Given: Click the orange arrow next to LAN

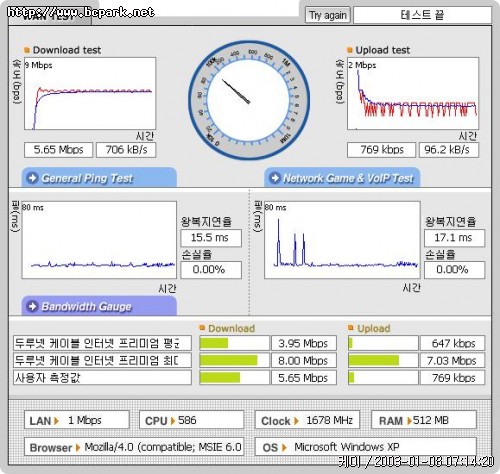Looking at the screenshot, I should pyautogui.click(x=56, y=421).
